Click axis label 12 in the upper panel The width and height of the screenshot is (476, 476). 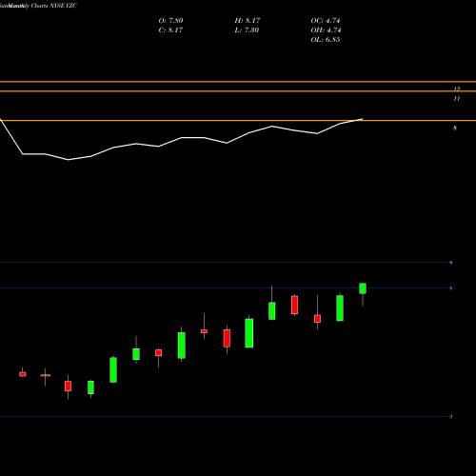(x=457, y=89)
